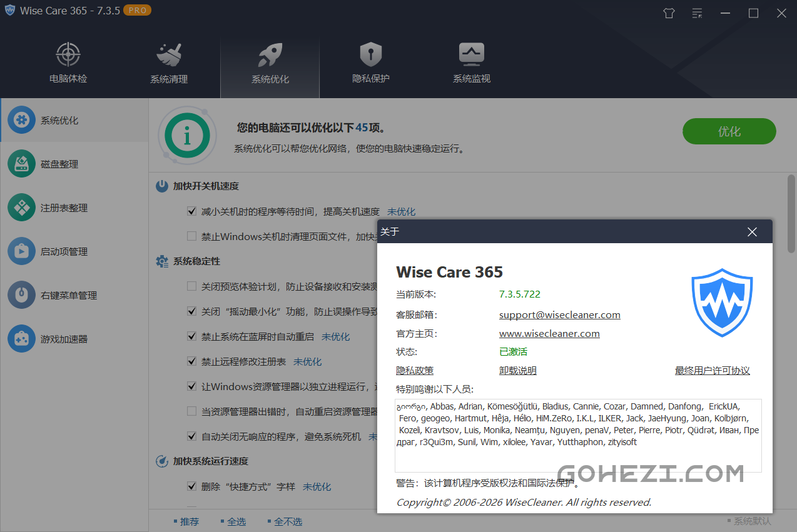
Task: Select 注册表整理 registry defrag sidebar icon
Action: pos(22,208)
